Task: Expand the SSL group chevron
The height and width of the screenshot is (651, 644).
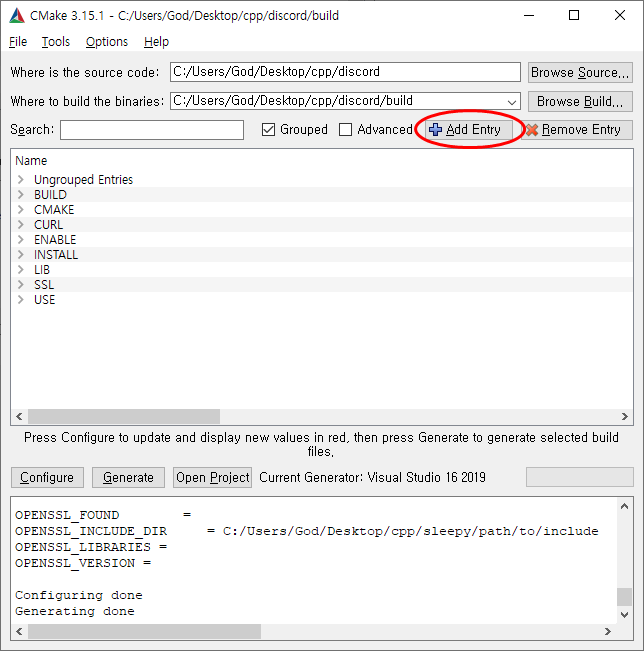Action: click(x=20, y=284)
